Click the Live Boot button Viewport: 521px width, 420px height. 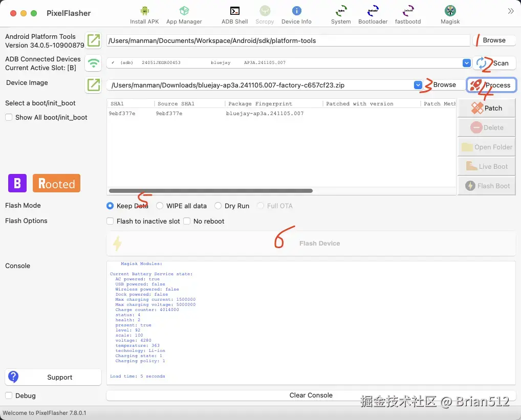486,166
